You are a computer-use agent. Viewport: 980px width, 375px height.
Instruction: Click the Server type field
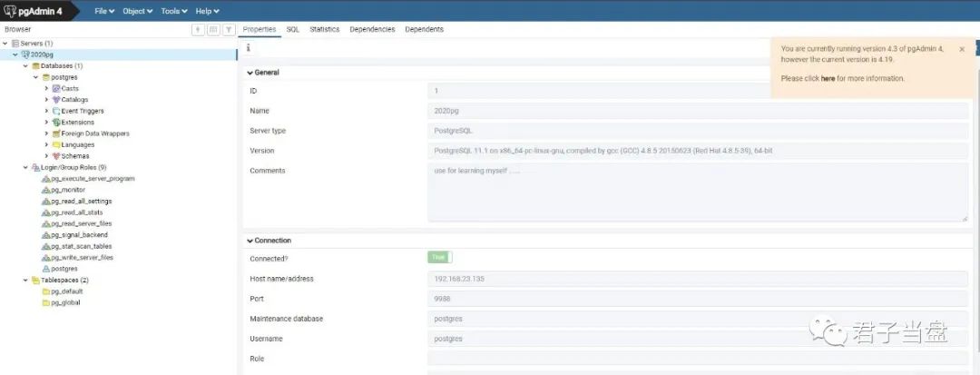pos(698,131)
